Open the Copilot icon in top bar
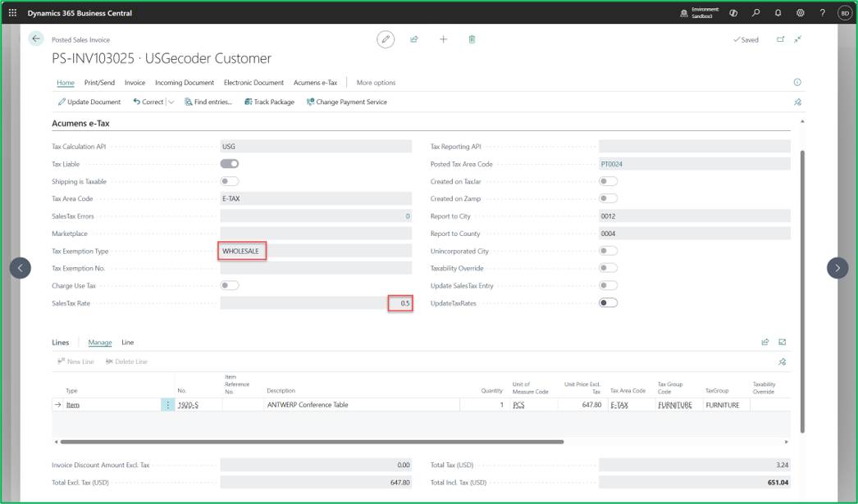Screen dimensions: 858x504 click(733, 12)
